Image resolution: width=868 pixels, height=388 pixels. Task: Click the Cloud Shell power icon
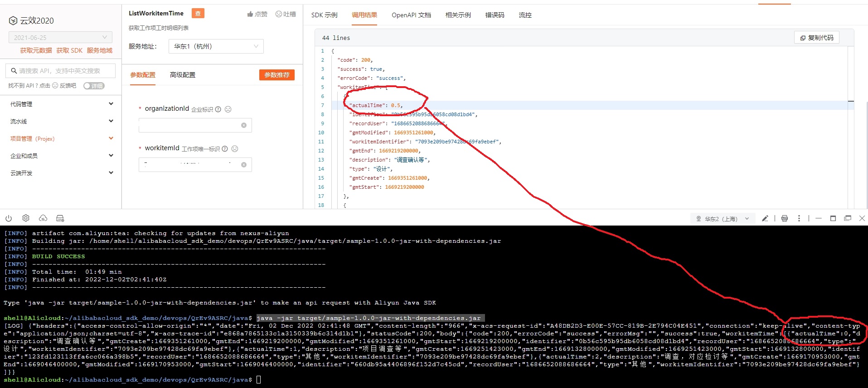point(9,218)
